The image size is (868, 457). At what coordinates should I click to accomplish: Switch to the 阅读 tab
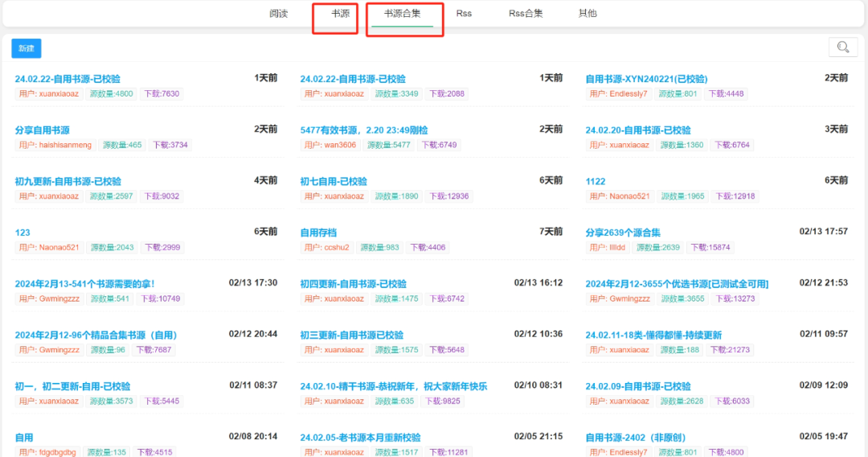pyautogui.click(x=278, y=14)
